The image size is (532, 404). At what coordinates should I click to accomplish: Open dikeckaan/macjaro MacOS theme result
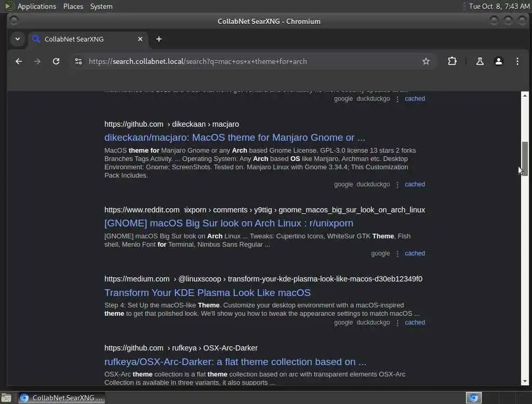235,138
